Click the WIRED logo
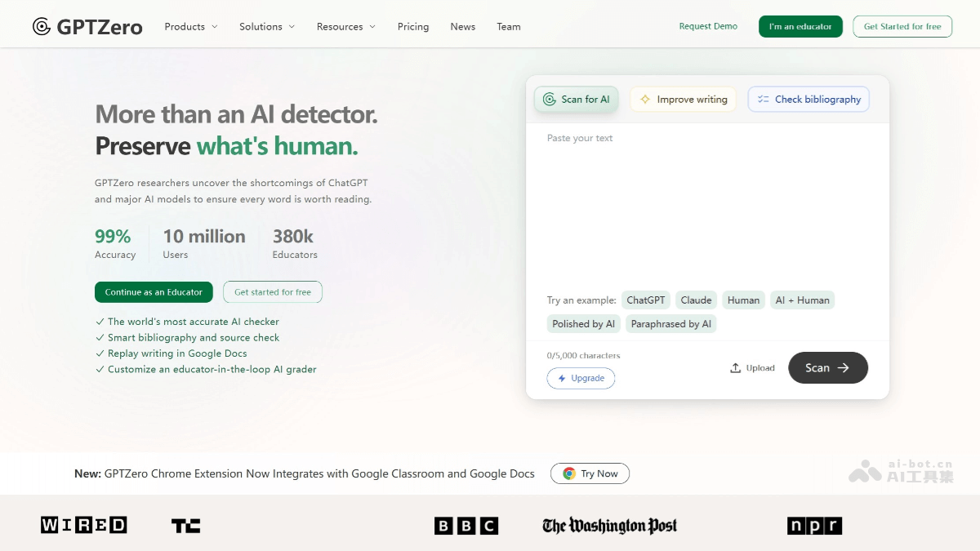The width and height of the screenshot is (980, 551). (x=84, y=525)
